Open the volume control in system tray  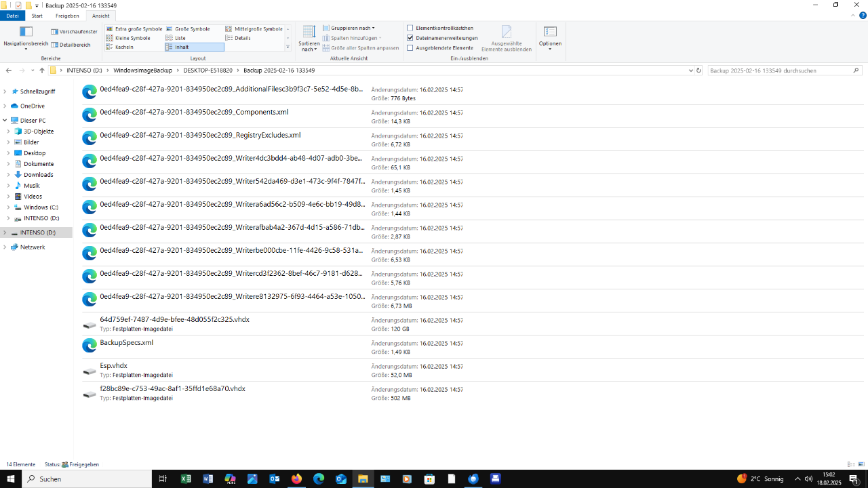[809, 479]
